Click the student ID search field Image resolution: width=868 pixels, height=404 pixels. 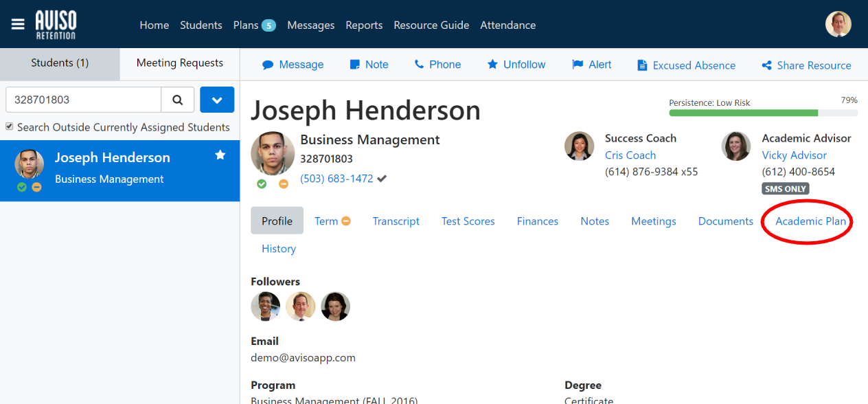(83, 100)
